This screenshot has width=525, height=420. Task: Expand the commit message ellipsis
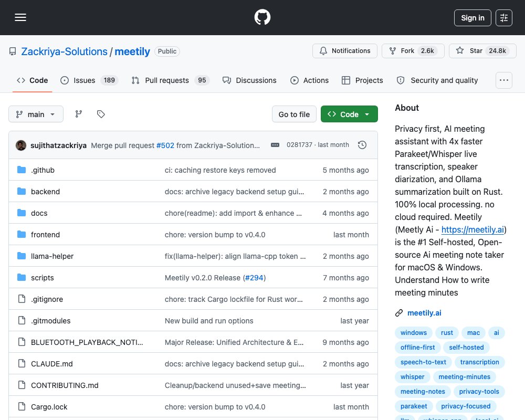[x=275, y=145]
